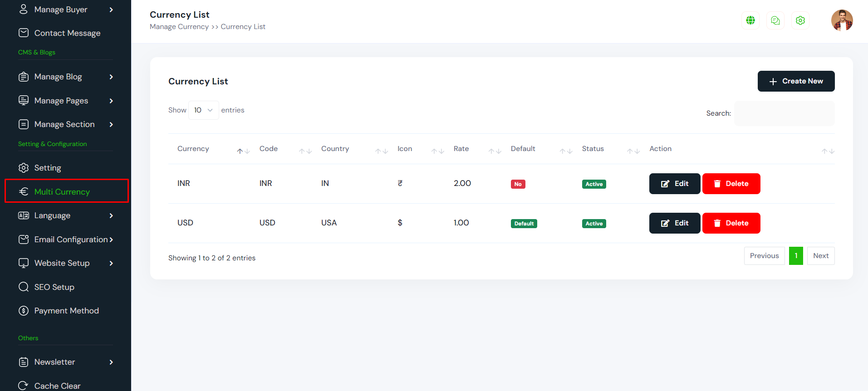The image size is (868, 391).
Task: Click the gear settings icon in header
Action: (800, 20)
